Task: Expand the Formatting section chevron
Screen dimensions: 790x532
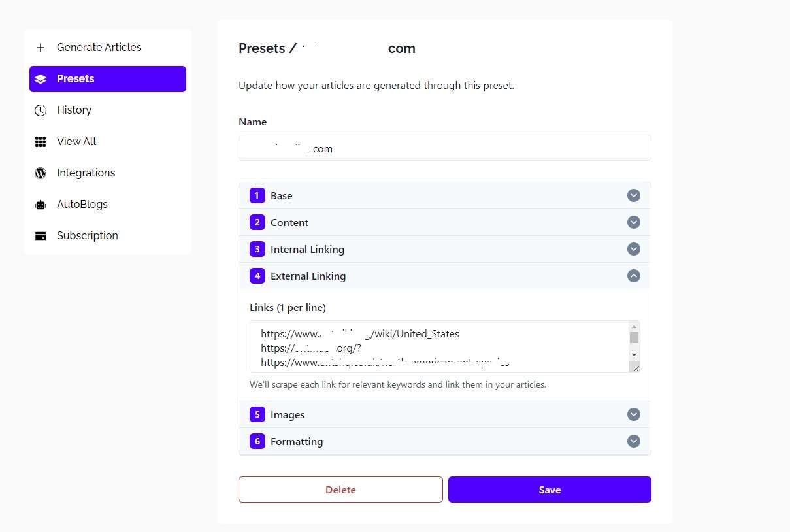Action: pos(634,441)
